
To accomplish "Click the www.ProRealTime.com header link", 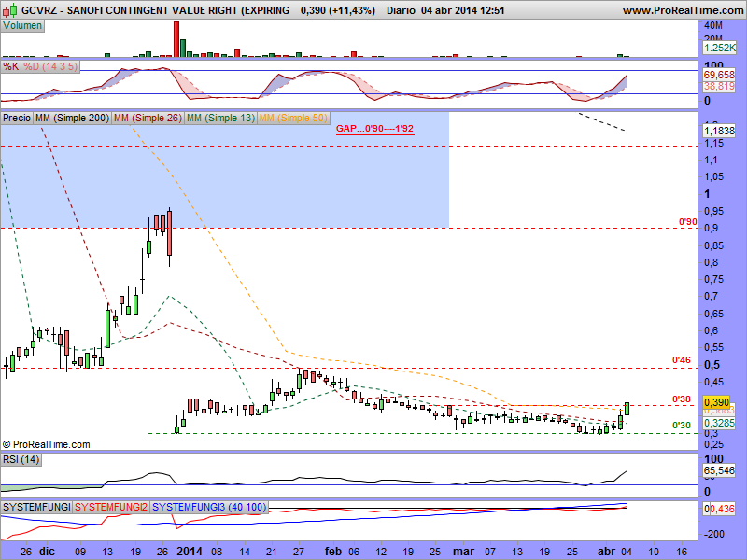I will tap(683, 10).
